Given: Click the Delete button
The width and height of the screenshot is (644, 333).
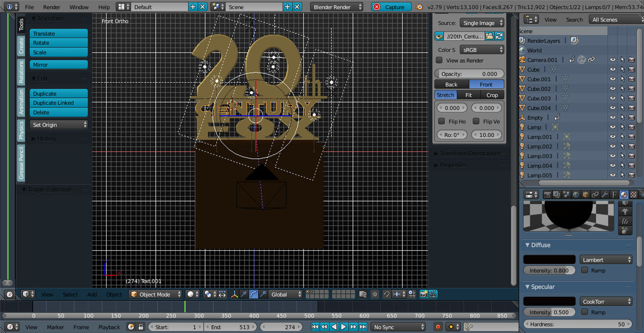Looking at the screenshot, I should click(x=59, y=112).
